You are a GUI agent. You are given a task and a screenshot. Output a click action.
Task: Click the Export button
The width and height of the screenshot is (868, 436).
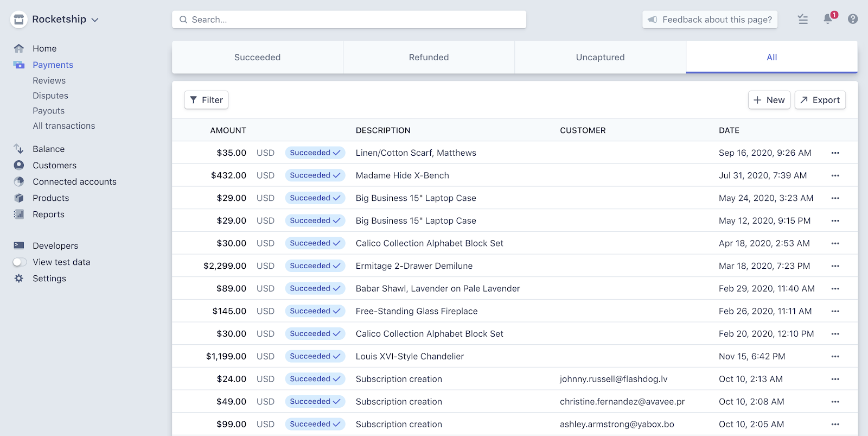pos(820,100)
